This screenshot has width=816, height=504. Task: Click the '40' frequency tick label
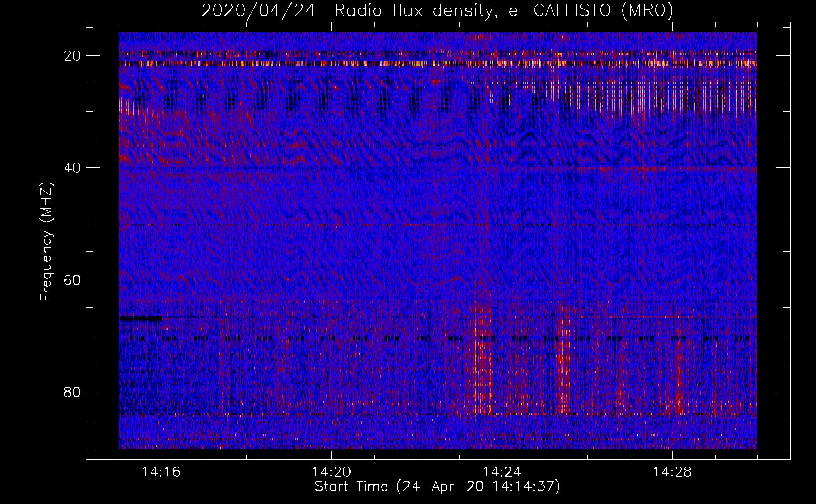tap(73, 168)
